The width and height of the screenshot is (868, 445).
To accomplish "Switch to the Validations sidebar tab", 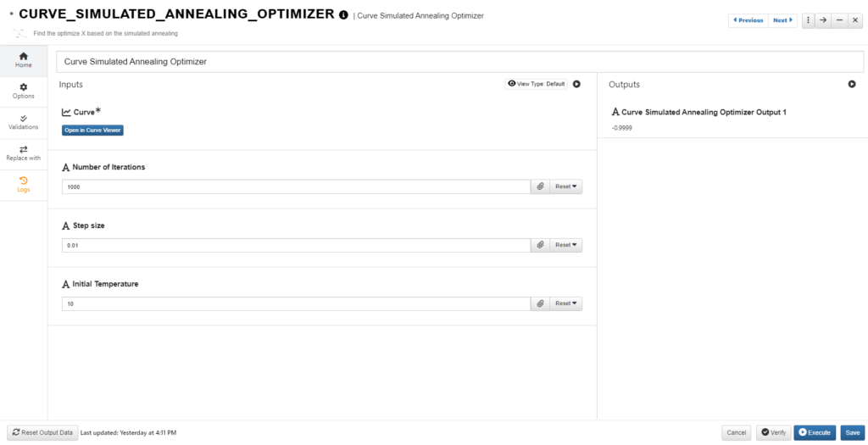I will 24,122.
